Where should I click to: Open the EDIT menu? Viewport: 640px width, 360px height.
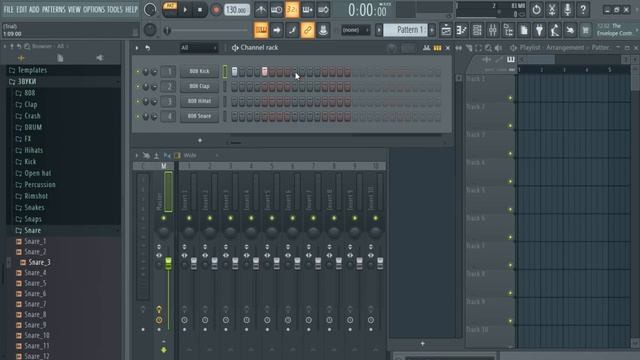coord(21,9)
